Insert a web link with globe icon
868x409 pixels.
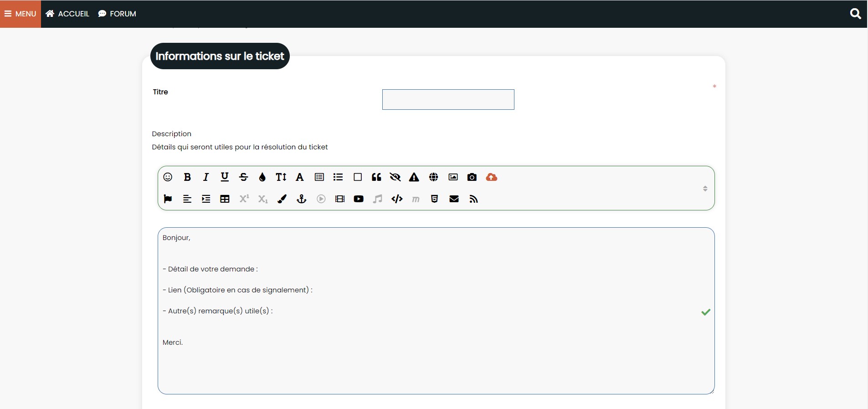coord(434,177)
